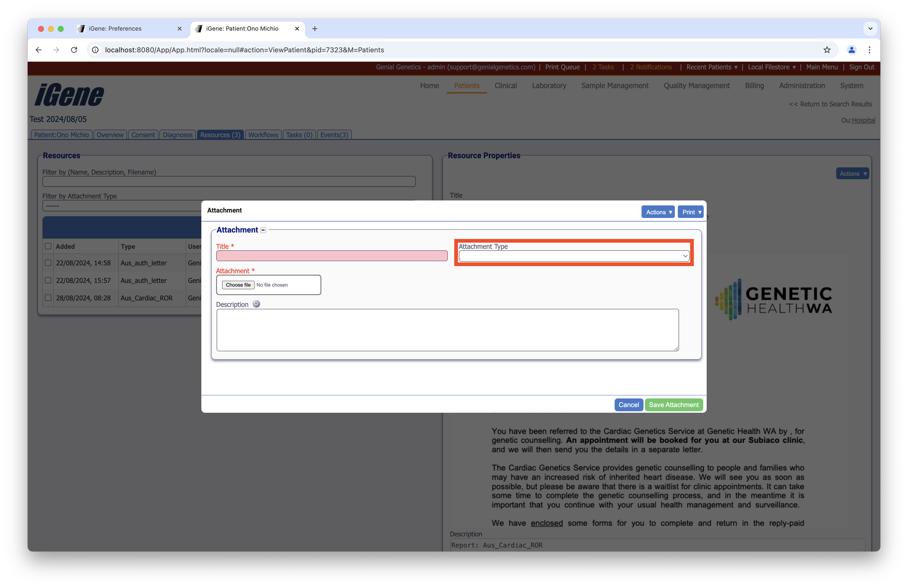Go back using browser arrow
Viewport: 908px width, 588px height.
(x=38, y=50)
